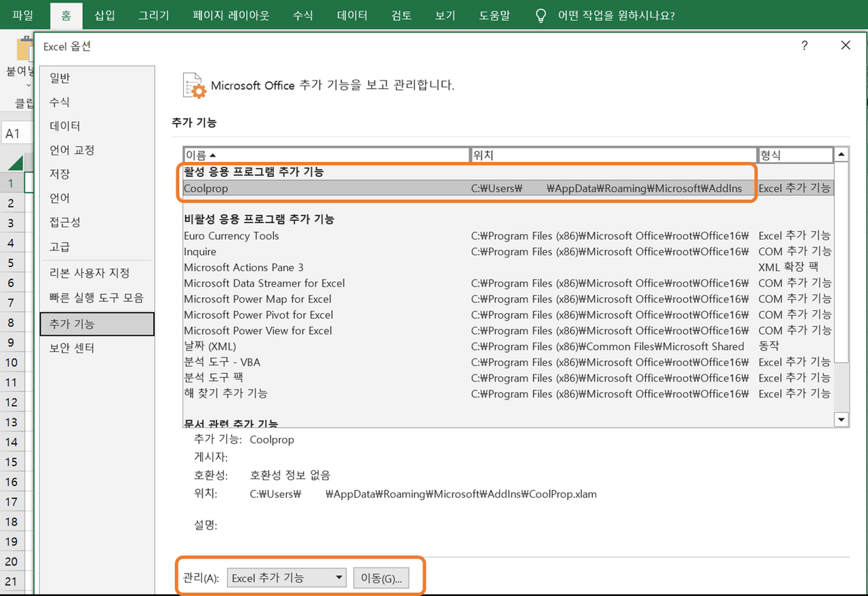
Task: Select 일반 in the options sidebar
Action: [x=97, y=78]
